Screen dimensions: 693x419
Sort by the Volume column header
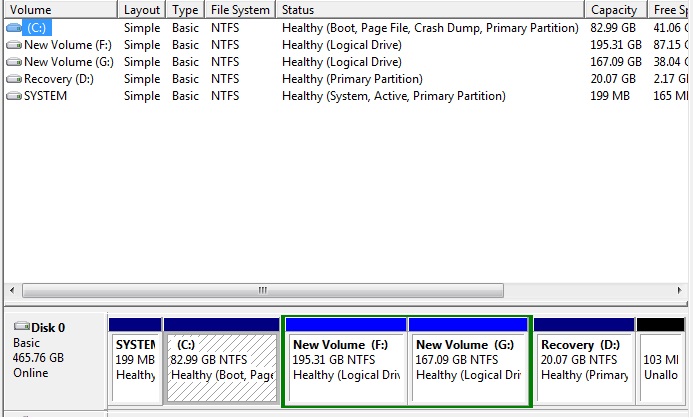(60, 9)
